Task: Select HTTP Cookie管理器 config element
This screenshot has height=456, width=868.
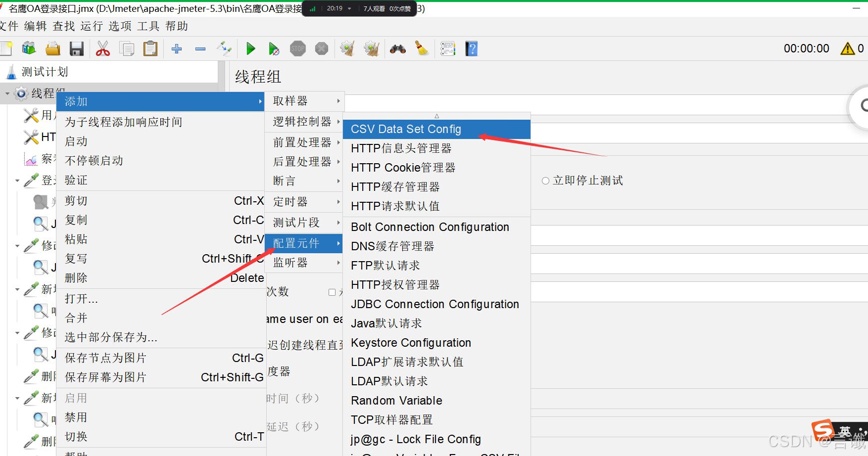Action: point(436,168)
